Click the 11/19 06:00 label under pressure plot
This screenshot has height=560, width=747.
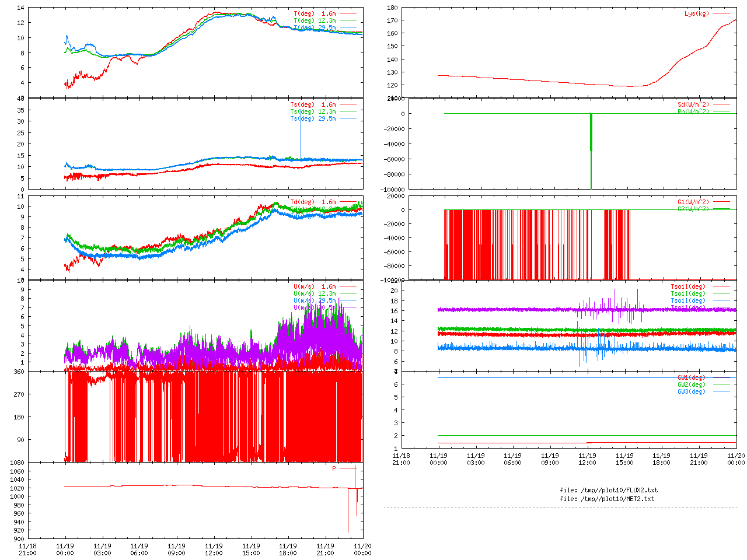139,549
